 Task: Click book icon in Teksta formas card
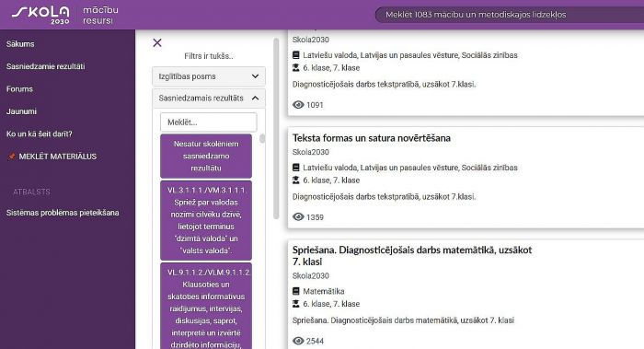tap(295, 168)
